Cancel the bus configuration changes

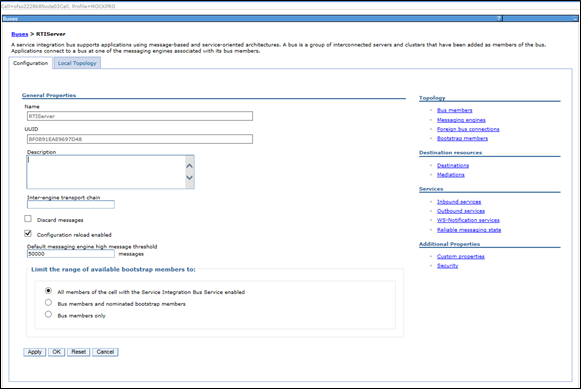(105, 352)
